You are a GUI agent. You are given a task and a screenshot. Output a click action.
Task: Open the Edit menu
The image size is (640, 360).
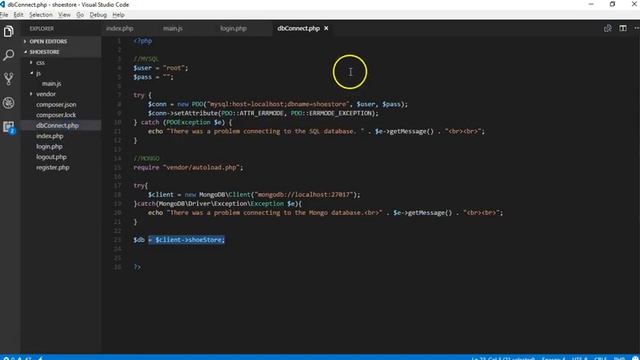pos(18,15)
